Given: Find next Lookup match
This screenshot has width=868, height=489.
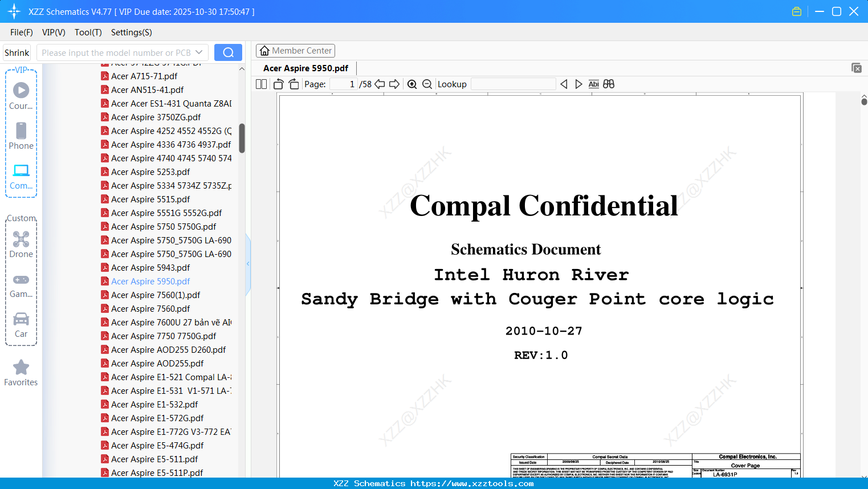Looking at the screenshot, I should pyautogui.click(x=578, y=84).
